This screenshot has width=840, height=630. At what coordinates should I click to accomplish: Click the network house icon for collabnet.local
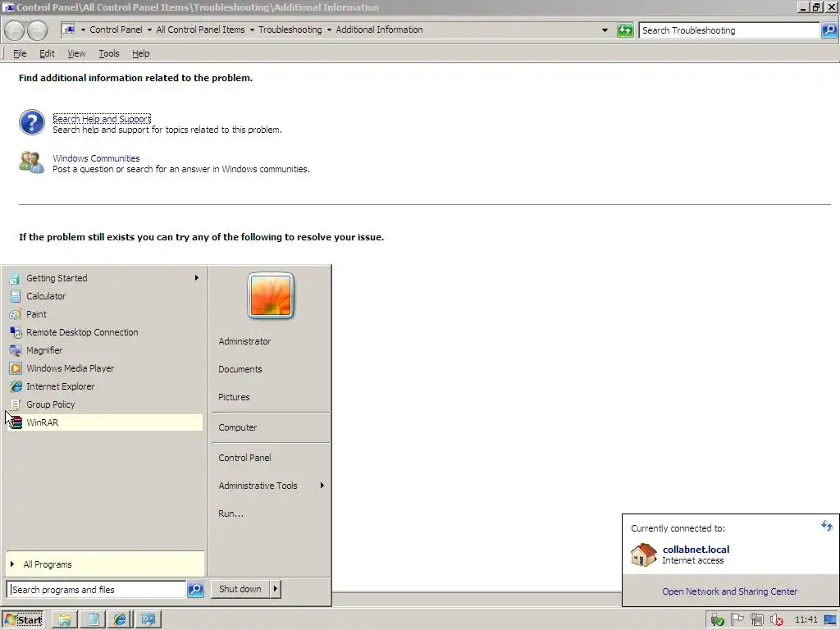point(643,555)
